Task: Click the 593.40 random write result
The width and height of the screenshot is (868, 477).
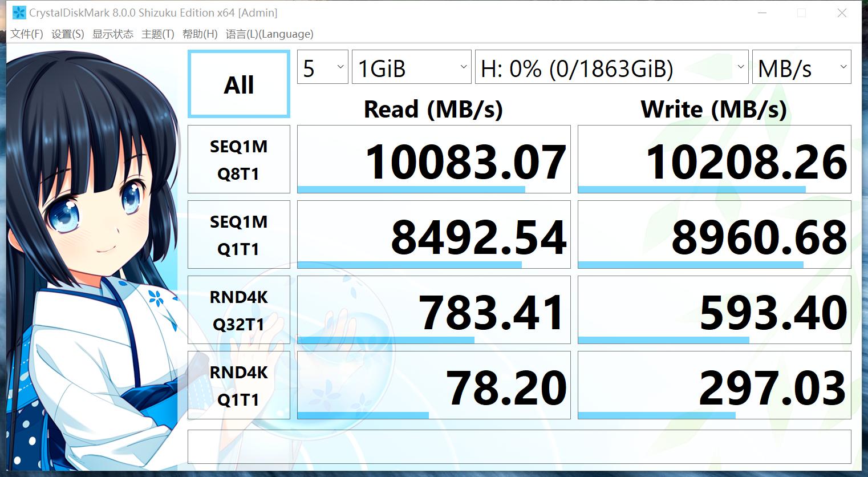Action: tap(715, 310)
